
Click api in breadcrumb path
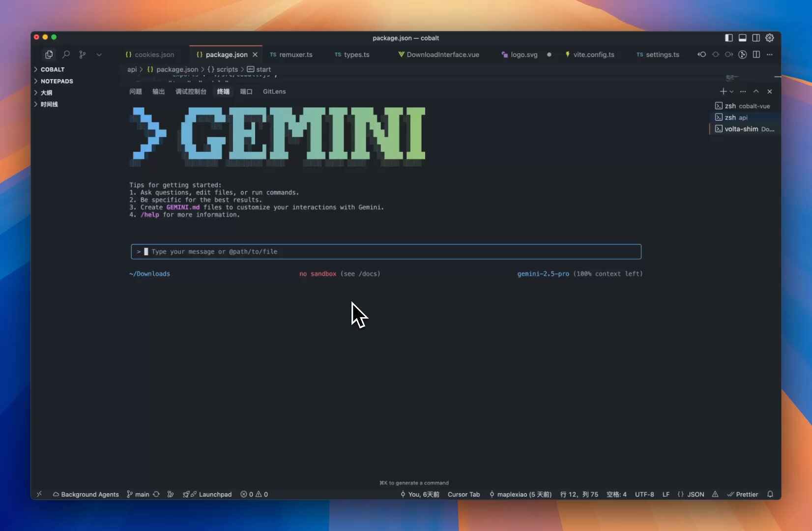click(x=132, y=69)
